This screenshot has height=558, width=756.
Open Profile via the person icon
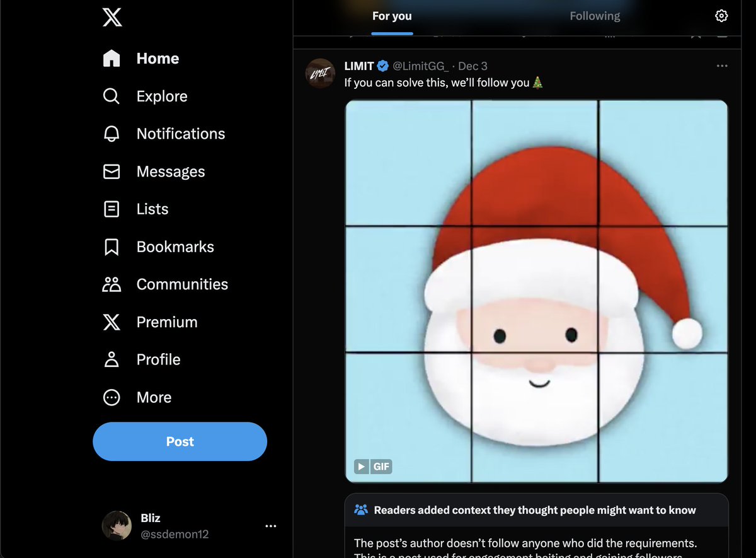coord(112,359)
